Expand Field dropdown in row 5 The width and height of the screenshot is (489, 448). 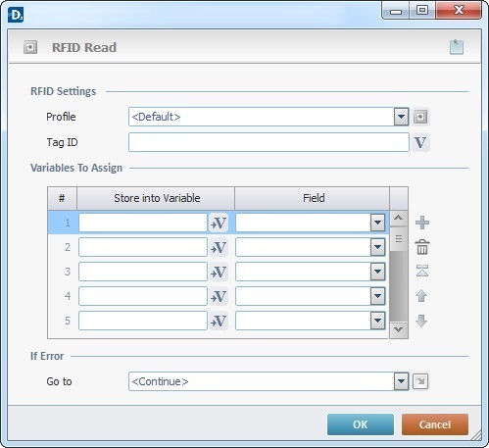click(x=377, y=321)
